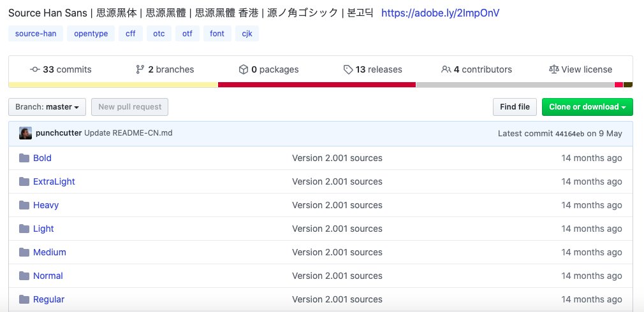Open the View license tab
Image resolution: width=644 pixels, height=312 pixels.
(580, 69)
